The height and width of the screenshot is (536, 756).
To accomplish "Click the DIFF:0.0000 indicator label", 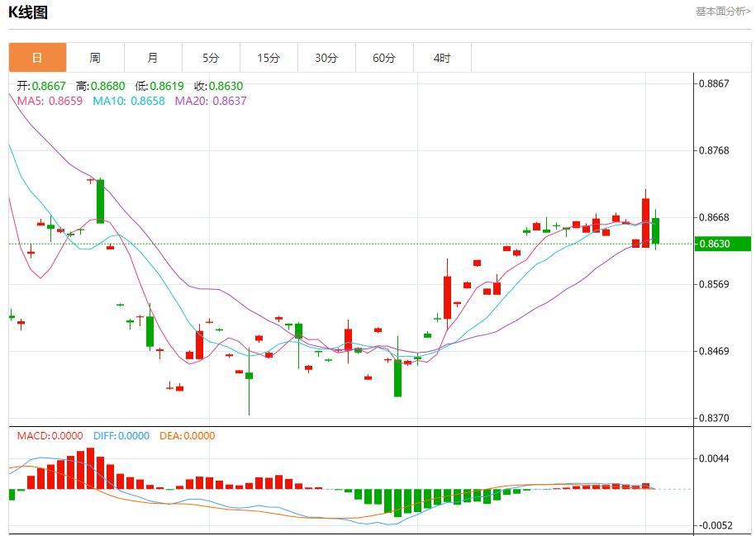I will (x=121, y=436).
